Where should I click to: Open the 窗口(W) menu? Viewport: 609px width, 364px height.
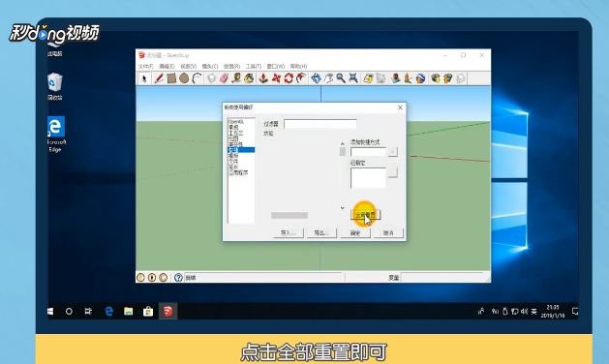(276, 67)
